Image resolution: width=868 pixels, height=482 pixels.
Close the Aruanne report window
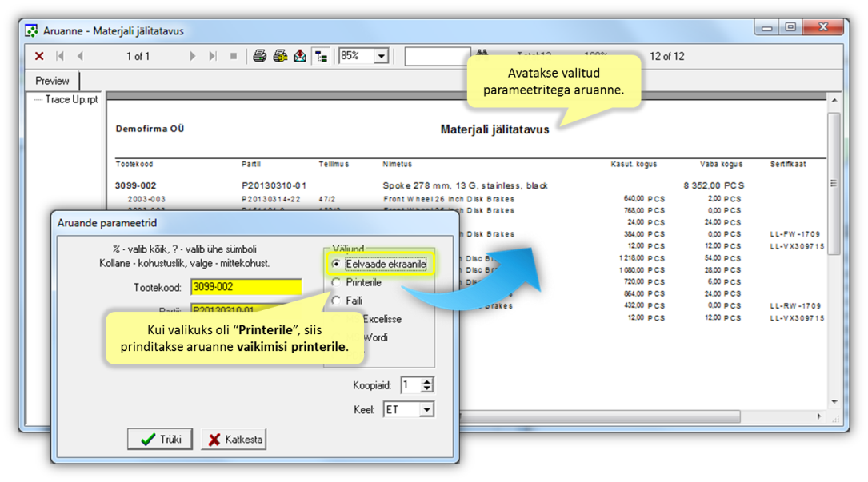[x=823, y=28]
